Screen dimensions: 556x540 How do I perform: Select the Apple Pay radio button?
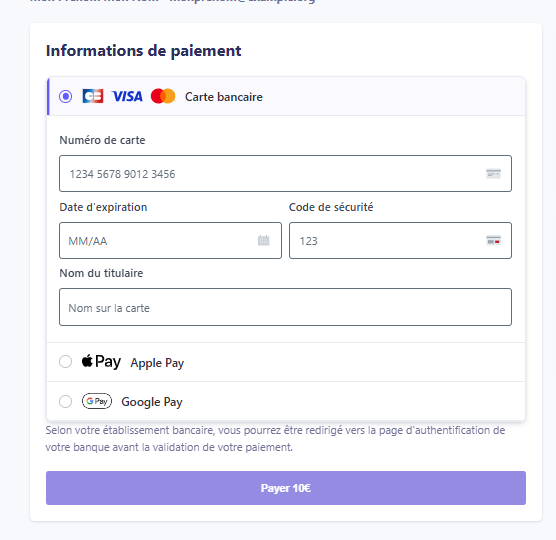click(x=66, y=362)
